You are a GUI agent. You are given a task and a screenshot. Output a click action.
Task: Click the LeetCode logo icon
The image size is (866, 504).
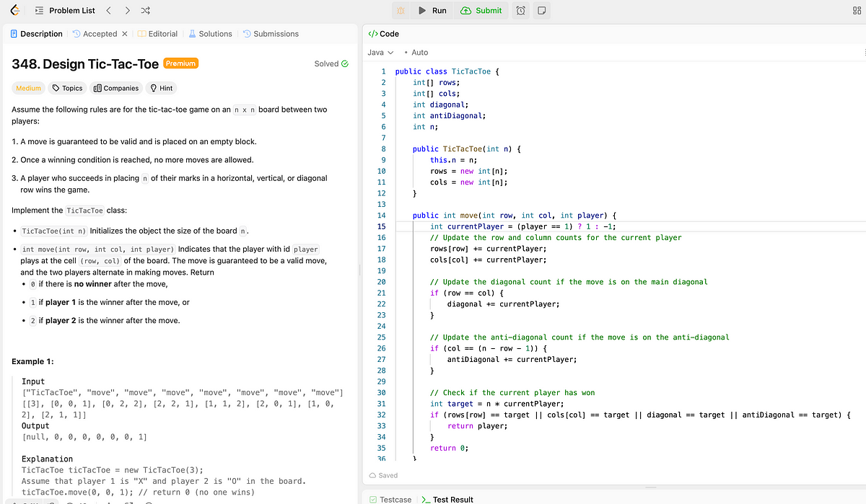tap(14, 10)
